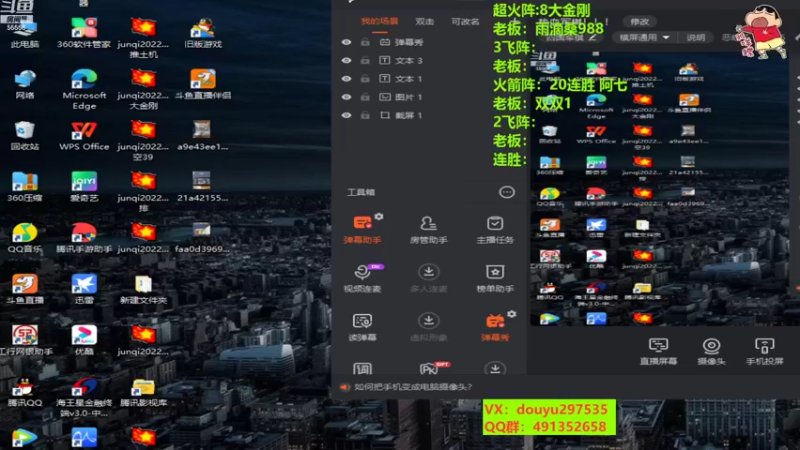The width and height of the screenshot is (800, 450).
Task: Toggle visibility of 文本 1 layer
Action: point(346,79)
